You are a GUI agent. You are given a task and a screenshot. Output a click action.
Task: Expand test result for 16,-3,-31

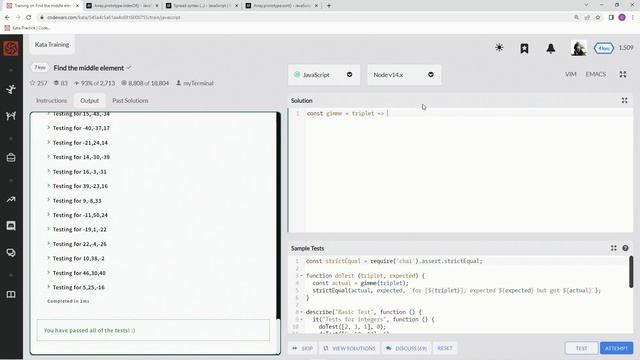[x=77, y=172]
